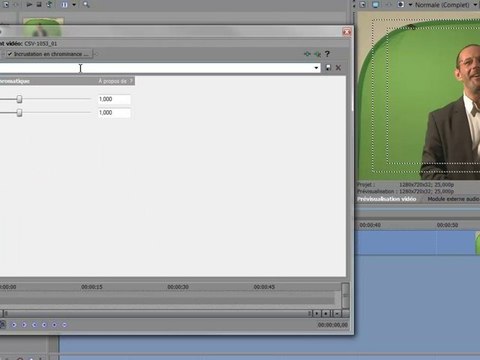Click the upper 1,000 value field
Viewport: 480px width, 360px height.
(x=114, y=99)
